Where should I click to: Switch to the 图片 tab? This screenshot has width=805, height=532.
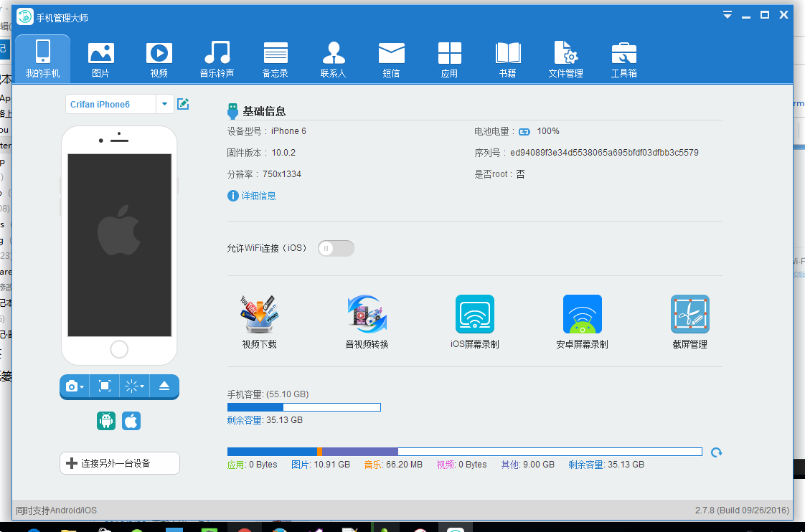(x=100, y=59)
